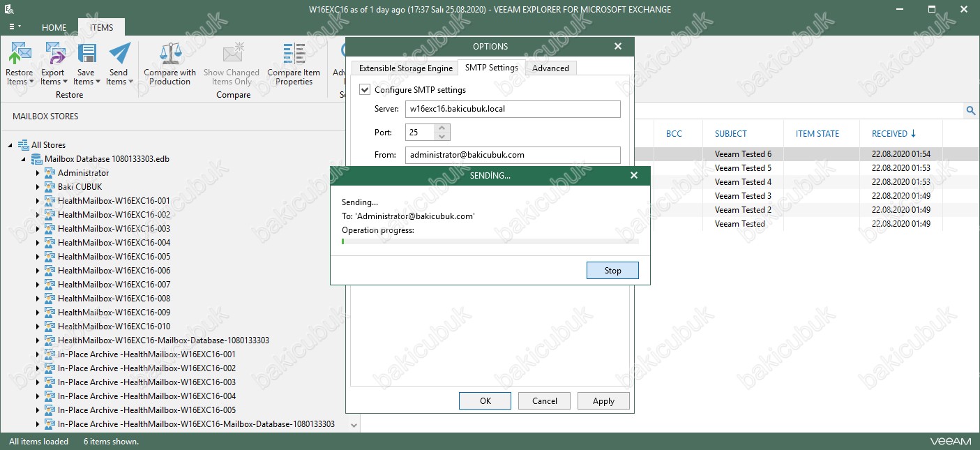Expand HealthMailbox-W16EXC16-006 node
Screen dimensions: 980x450
tap(38, 271)
